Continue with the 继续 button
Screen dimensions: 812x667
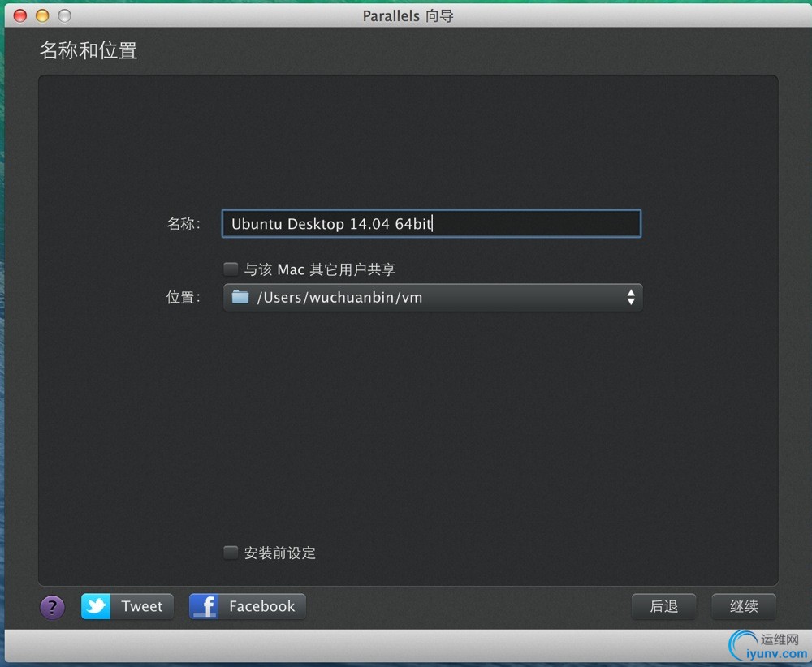[x=744, y=606]
